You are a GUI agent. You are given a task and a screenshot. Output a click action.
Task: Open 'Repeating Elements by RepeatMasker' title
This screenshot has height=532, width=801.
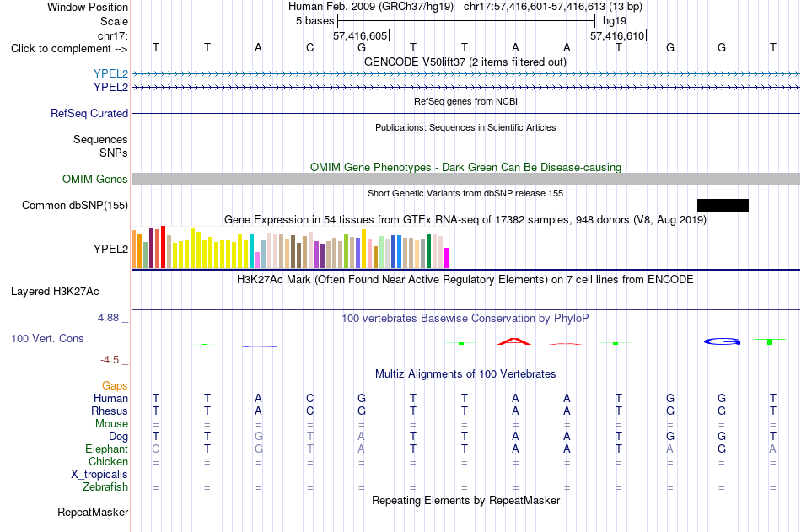pos(466,500)
